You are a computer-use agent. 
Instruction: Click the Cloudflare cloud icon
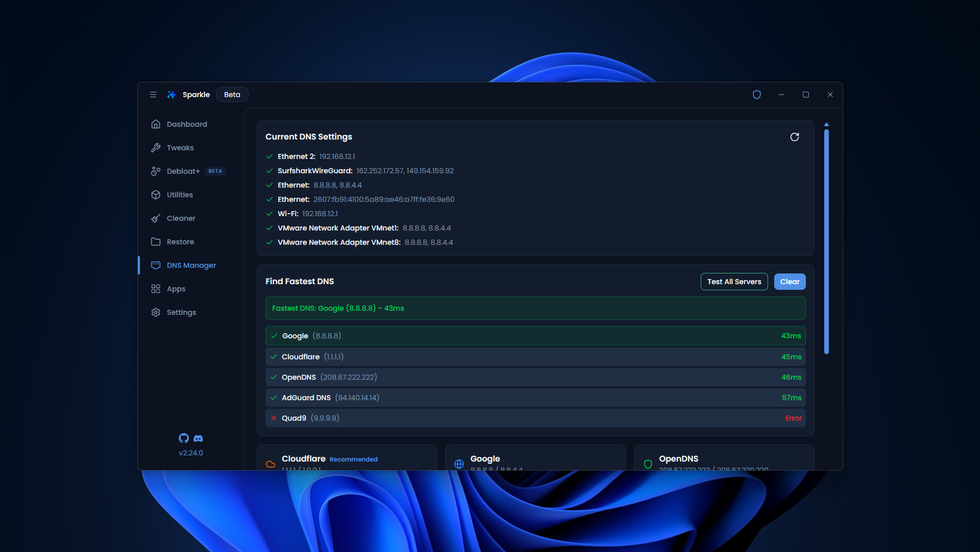click(271, 464)
